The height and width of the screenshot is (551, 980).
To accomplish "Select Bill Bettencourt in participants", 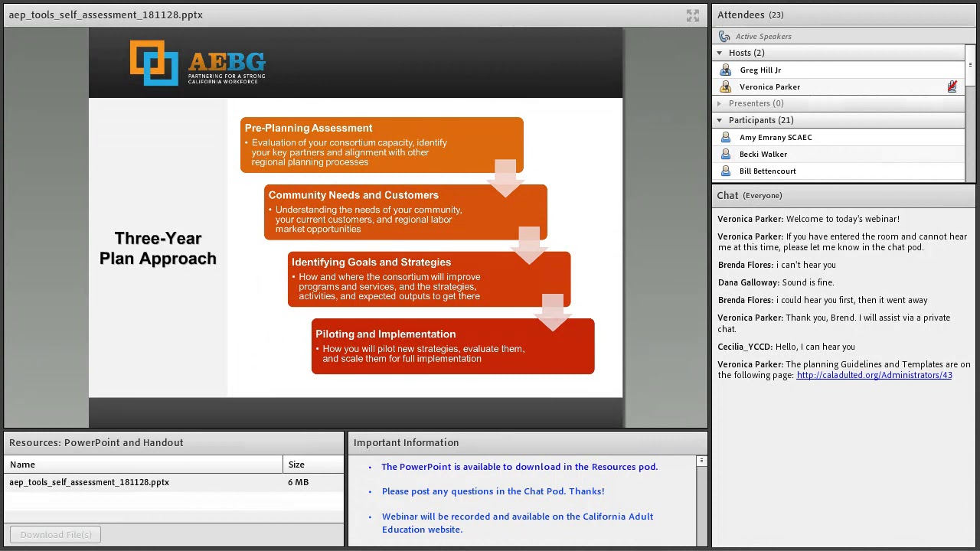I will (838, 171).
